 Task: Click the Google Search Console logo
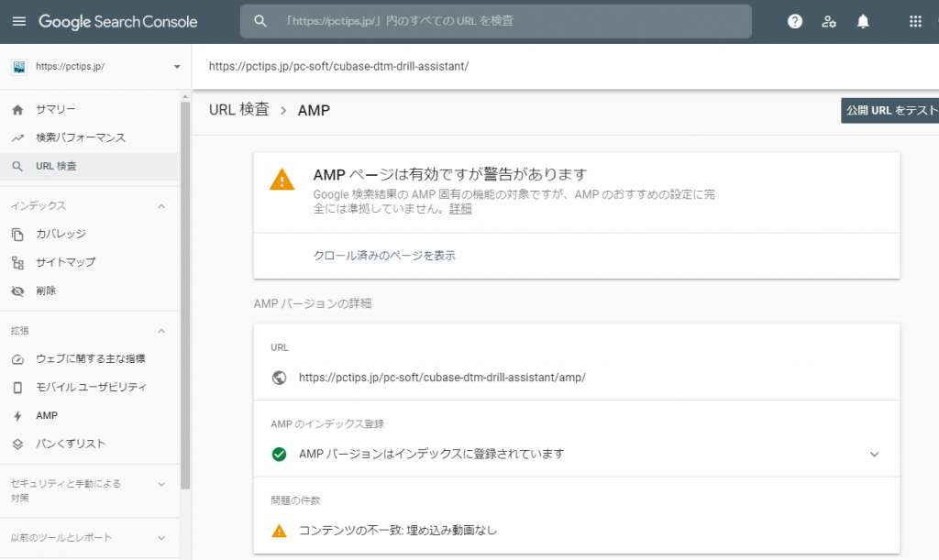(118, 22)
